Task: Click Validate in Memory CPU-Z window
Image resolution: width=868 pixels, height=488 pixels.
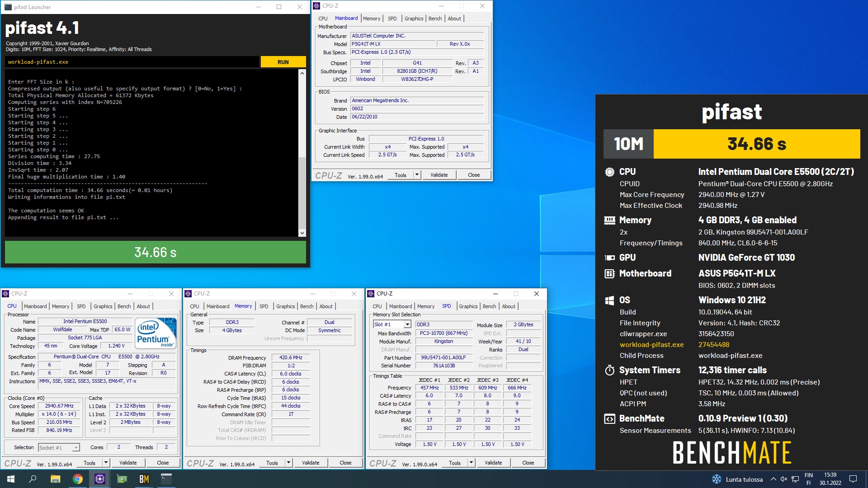Action: pos(311,463)
